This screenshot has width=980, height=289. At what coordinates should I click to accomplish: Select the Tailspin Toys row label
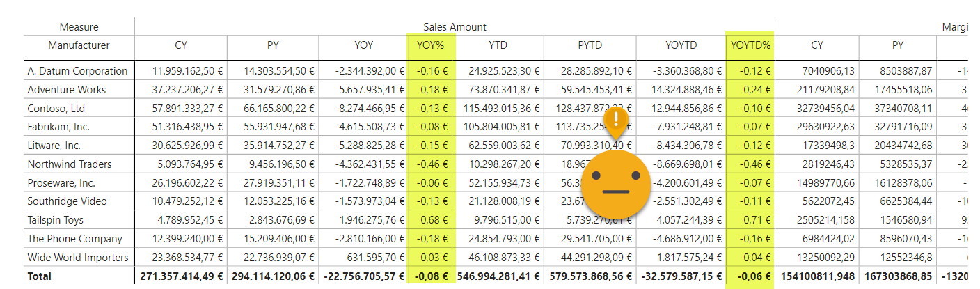coord(56,220)
